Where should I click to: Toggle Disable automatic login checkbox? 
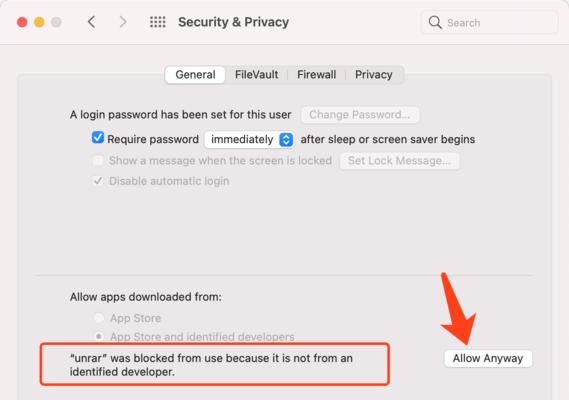tap(98, 180)
